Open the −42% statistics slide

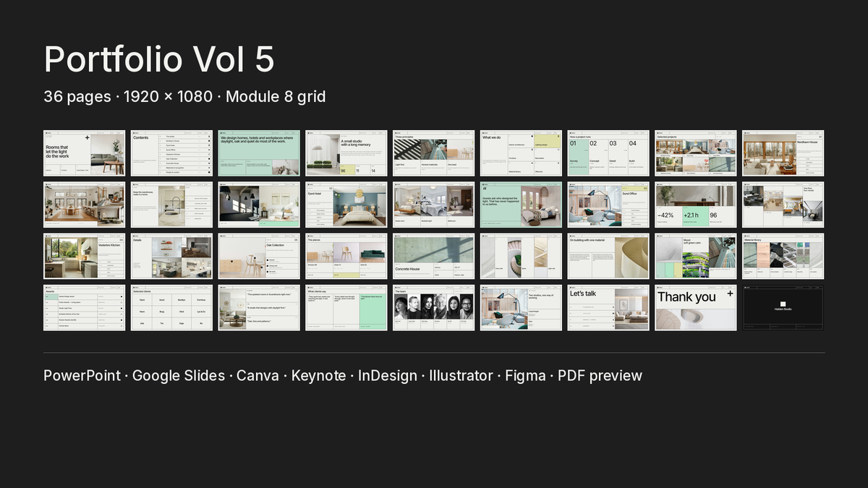click(x=696, y=205)
